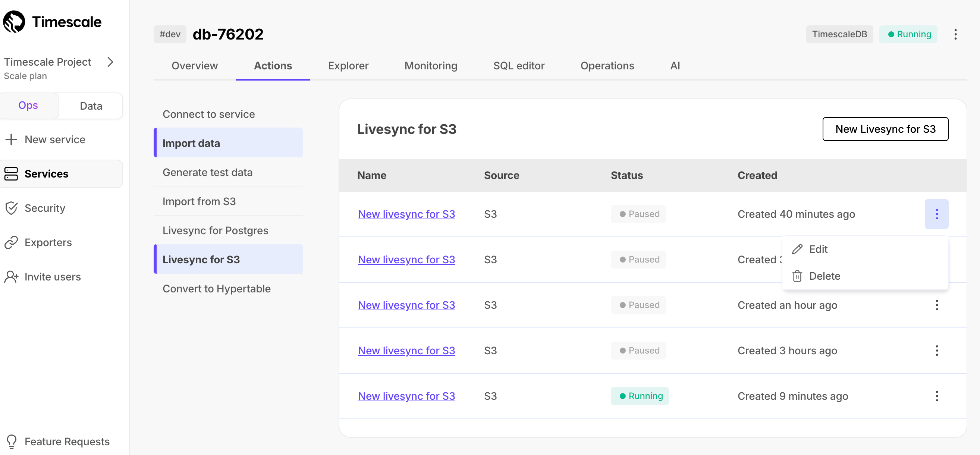The height and width of the screenshot is (455, 980).
Task: Switch to the Data toggle
Action: (91, 106)
